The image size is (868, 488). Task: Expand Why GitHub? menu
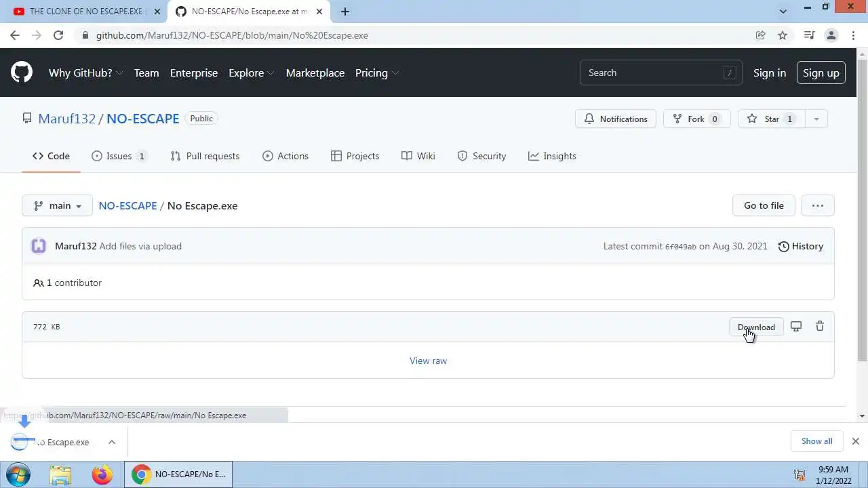(86, 73)
